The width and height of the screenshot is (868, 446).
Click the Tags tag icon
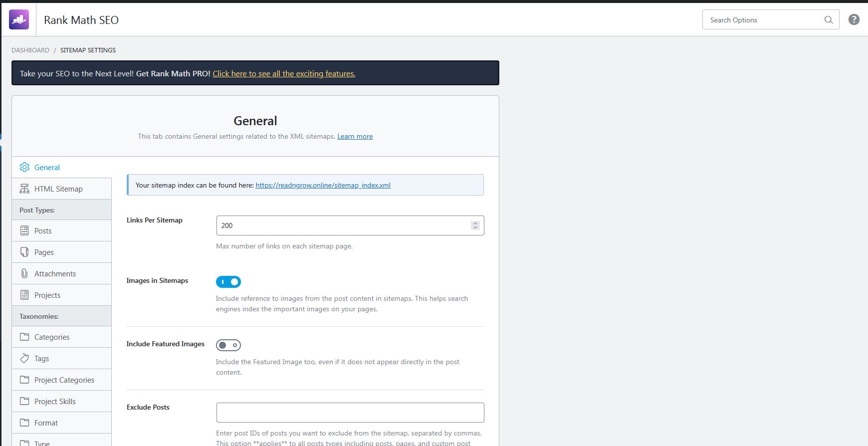tap(24, 358)
